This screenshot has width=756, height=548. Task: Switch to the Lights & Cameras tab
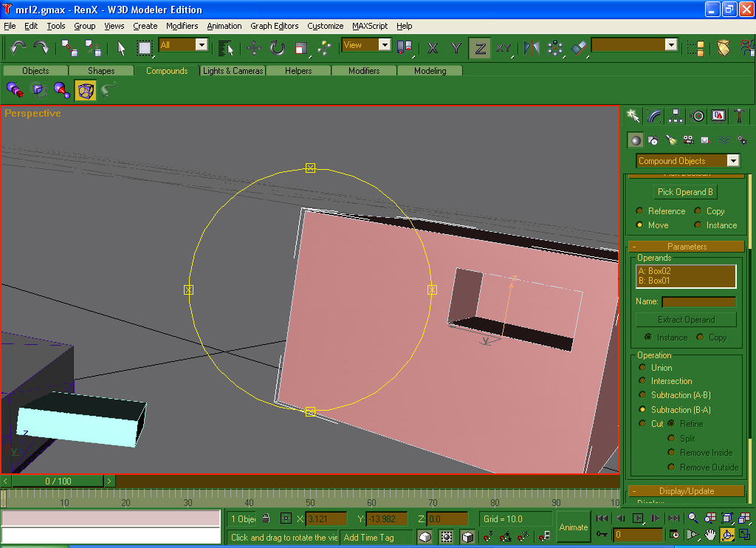pos(233,71)
